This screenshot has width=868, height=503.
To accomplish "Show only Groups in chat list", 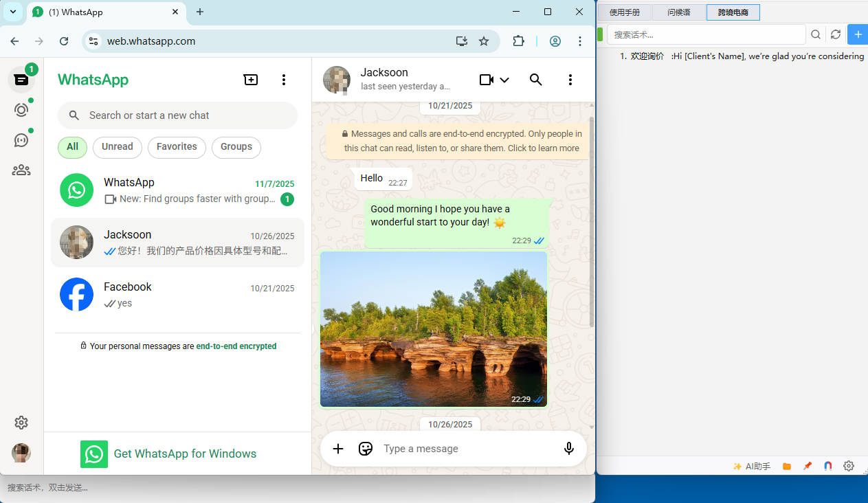I will point(236,147).
